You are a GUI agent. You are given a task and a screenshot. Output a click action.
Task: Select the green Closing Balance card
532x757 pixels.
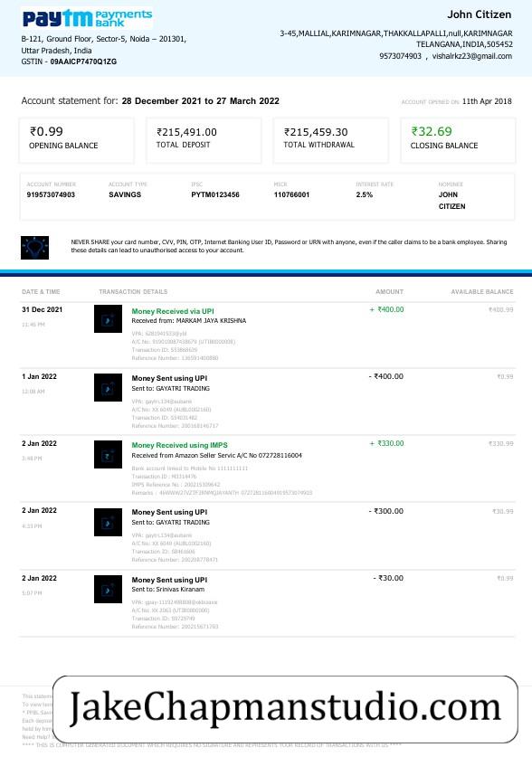(458, 140)
